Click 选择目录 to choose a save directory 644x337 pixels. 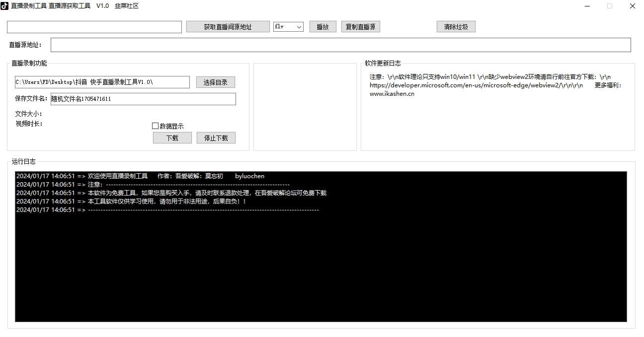216,82
